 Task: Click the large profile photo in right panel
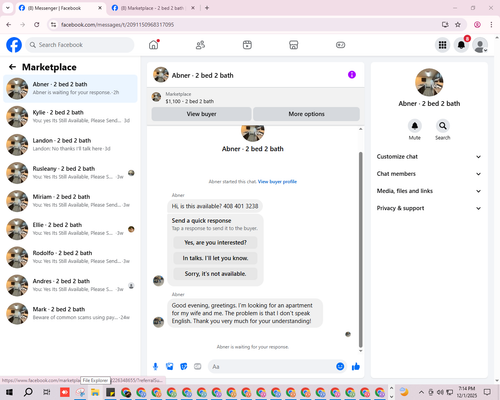point(429,82)
